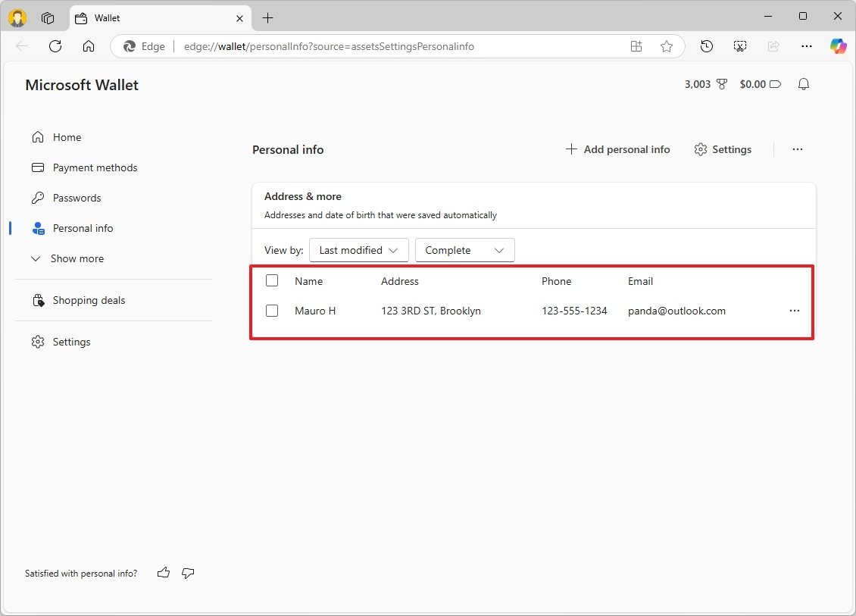Close the Wallet tab
This screenshot has height=616, width=856.
[x=239, y=19]
